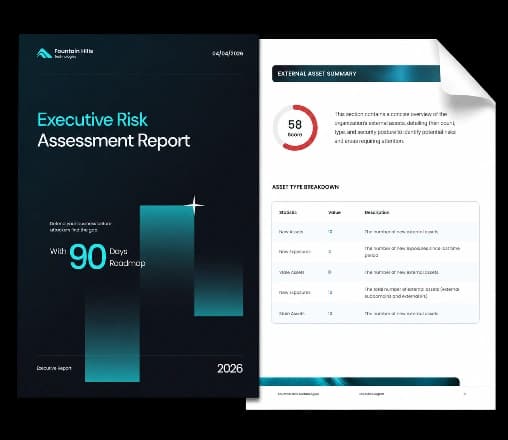The image size is (508, 440).
Task: Click the red circular score gauge showing 58
Action: (295, 128)
